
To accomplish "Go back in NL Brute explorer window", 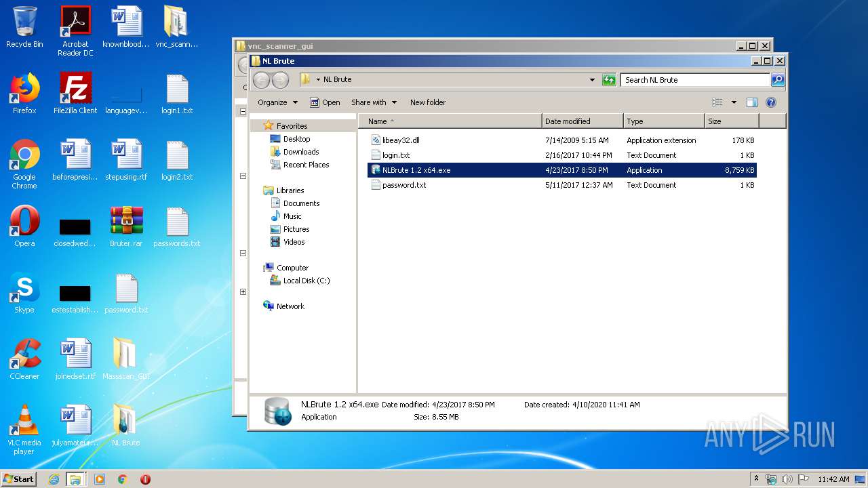I will [x=261, y=80].
